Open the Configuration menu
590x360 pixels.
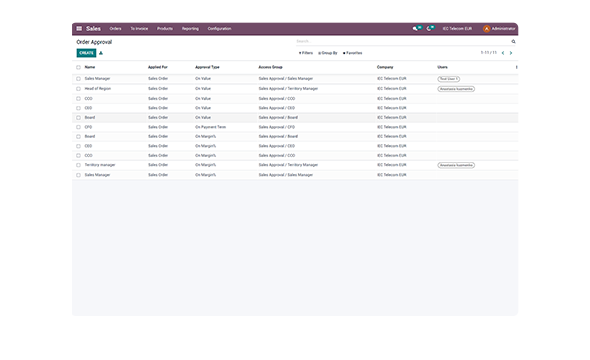[219, 29]
